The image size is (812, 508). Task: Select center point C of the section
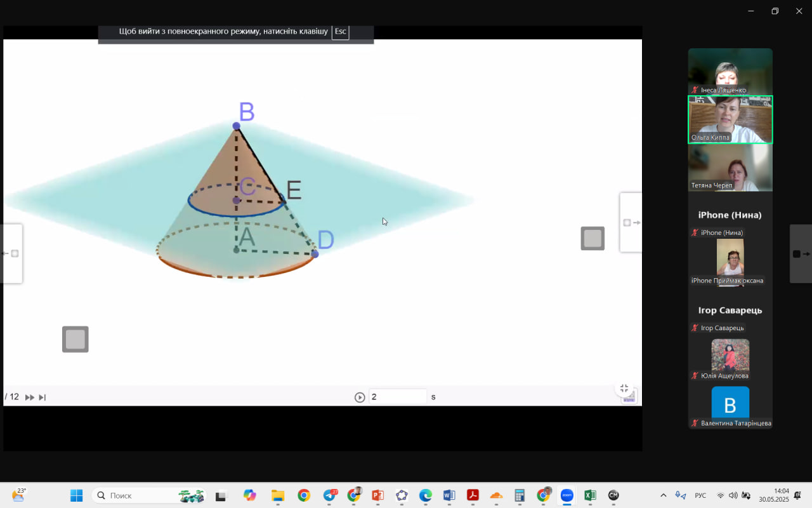click(x=237, y=200)
